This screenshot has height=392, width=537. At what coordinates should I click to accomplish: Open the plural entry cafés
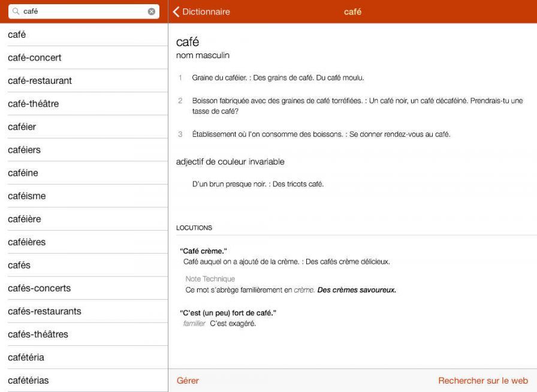coord(19,266)
